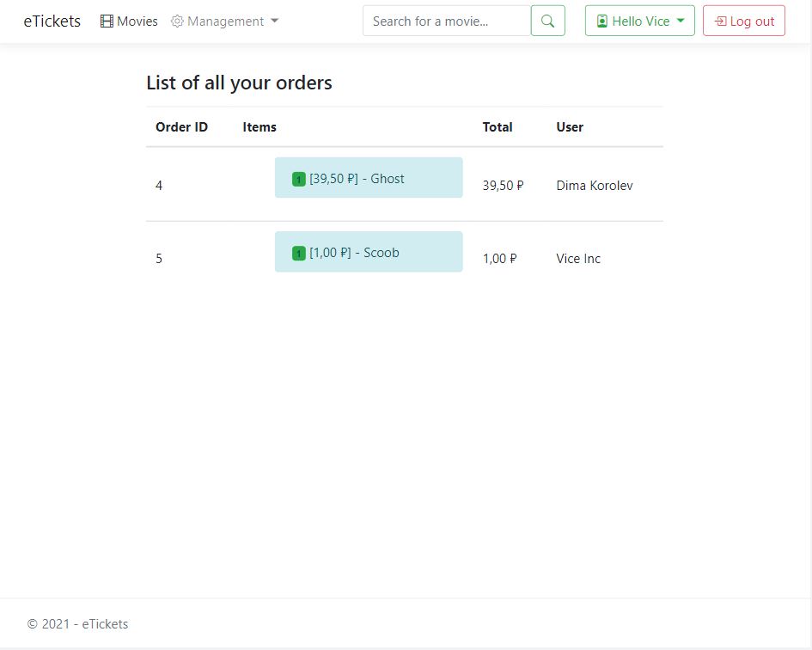Click the Order ID column header

182,127
